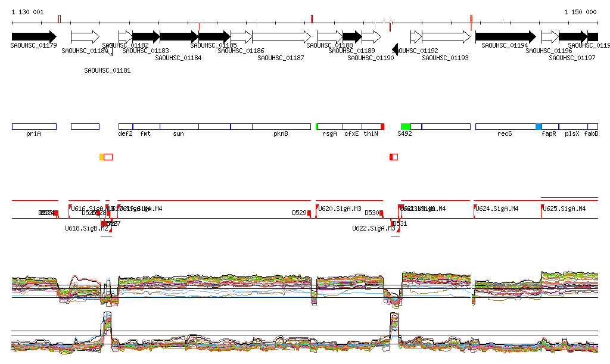Viewport: 610px width, 364px height.
Task: Select the white SAOUHSC_01193 gene arrow
Action: [x=446, y=37]
